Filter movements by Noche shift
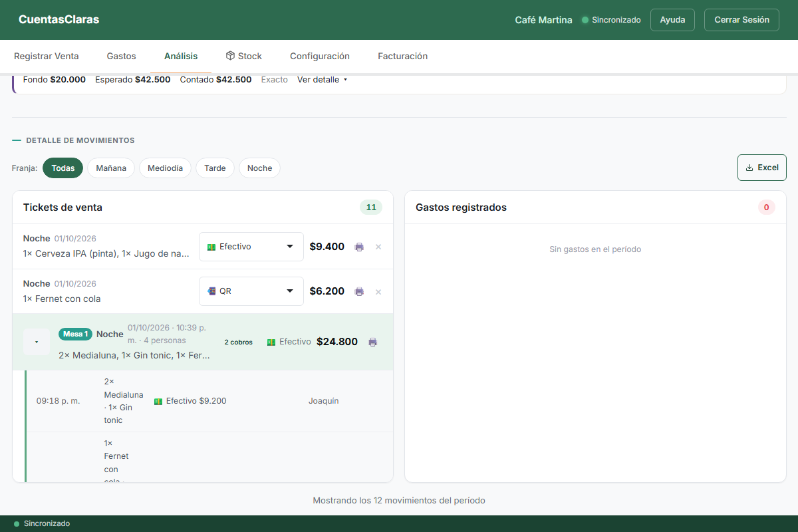This screenshot has width=798, height=532. [259, 168]
